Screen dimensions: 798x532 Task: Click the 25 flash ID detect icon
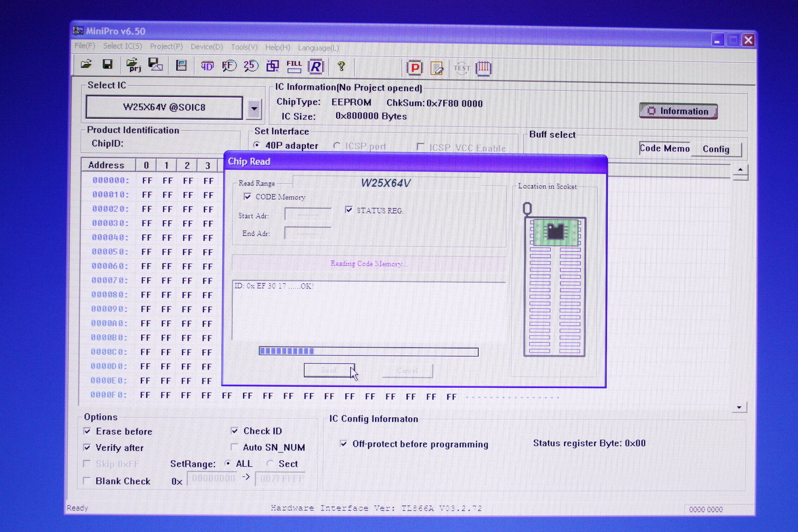[251, 66]
